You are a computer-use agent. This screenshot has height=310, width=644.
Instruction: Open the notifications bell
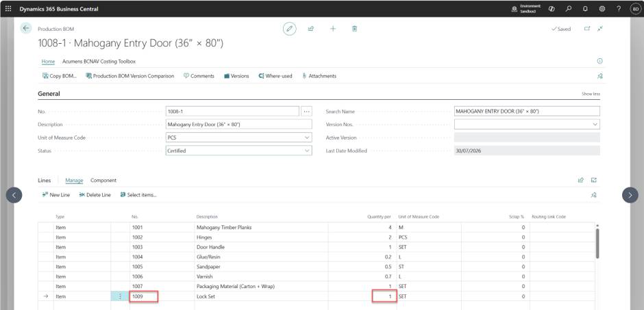pyautogui.click(x=585, y=9)
